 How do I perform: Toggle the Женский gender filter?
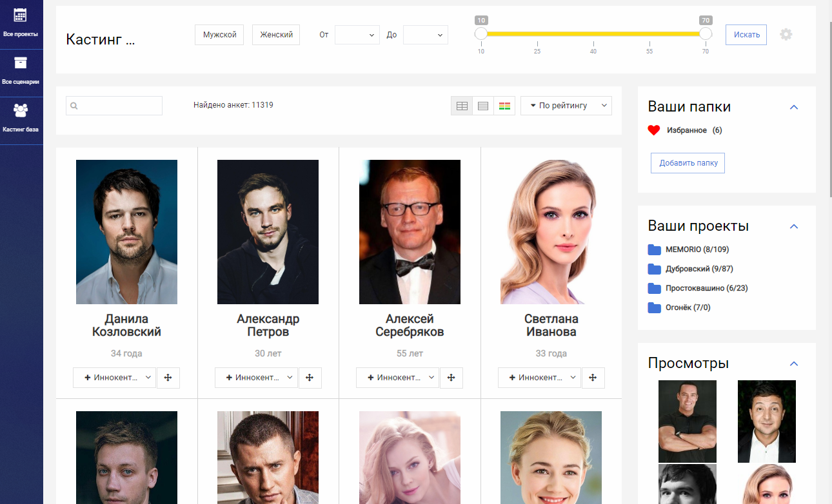[x=276, y=35]
